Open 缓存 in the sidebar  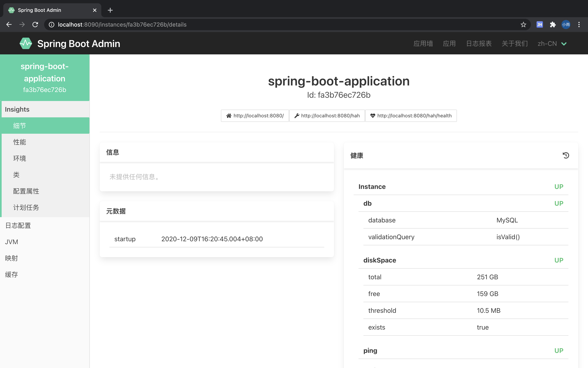coord(45,274)
